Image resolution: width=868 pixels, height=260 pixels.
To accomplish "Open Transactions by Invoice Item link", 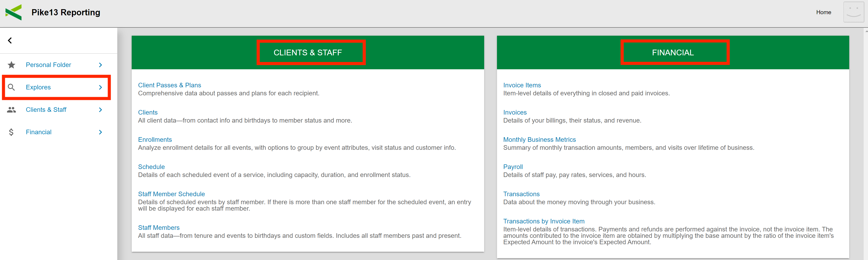I will click(543, 221).
